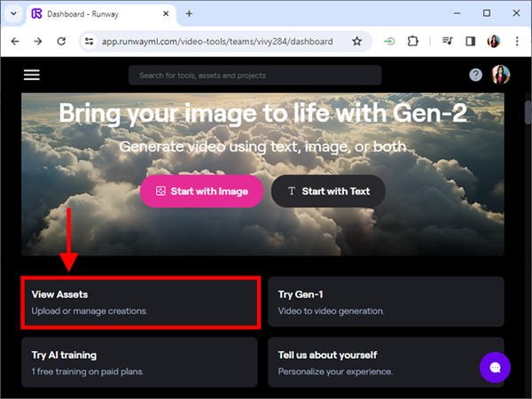Click the 'Upload or manage creations.' text

90,311
